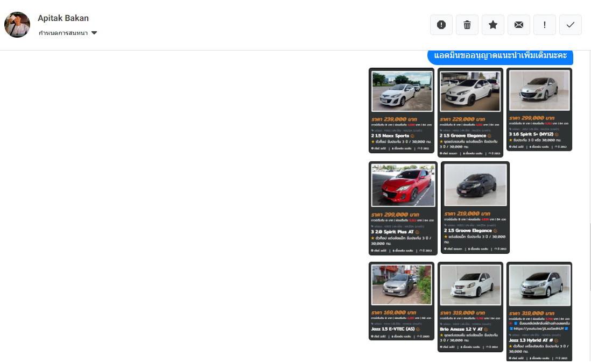Click the blue admin message bubble
591x364 pixels.
[x=500, y=56]
